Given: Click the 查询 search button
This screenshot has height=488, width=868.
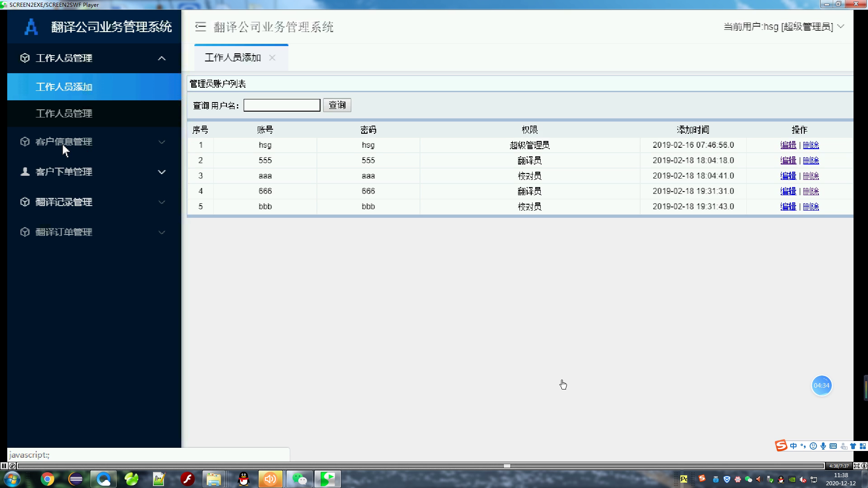Looking at the screenshot, I should (337, 105).
